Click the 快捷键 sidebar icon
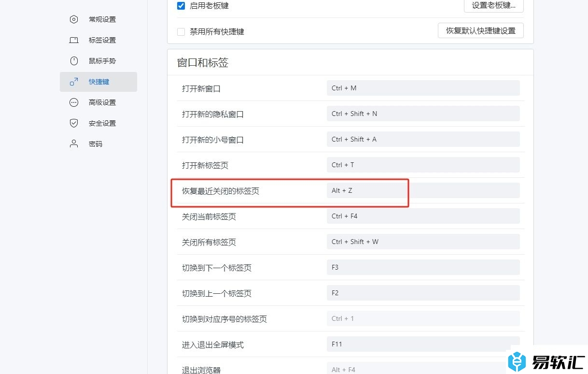 (74, 82)
